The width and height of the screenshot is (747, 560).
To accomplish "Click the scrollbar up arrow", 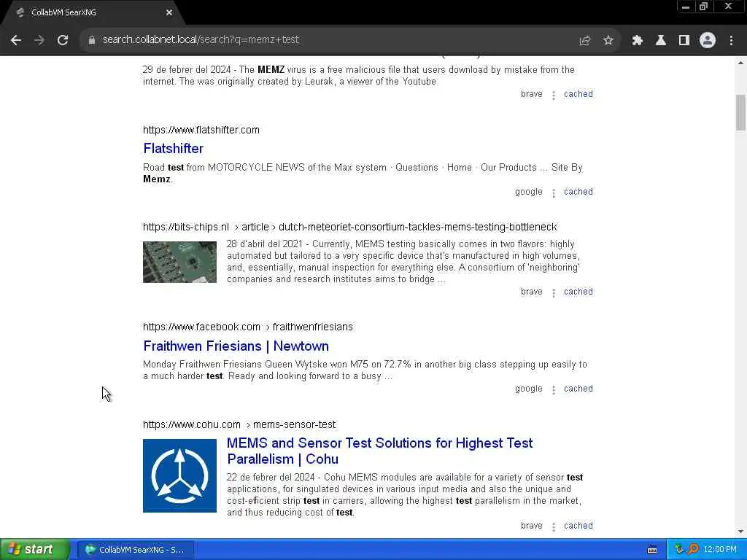I will tap(740, 63).
